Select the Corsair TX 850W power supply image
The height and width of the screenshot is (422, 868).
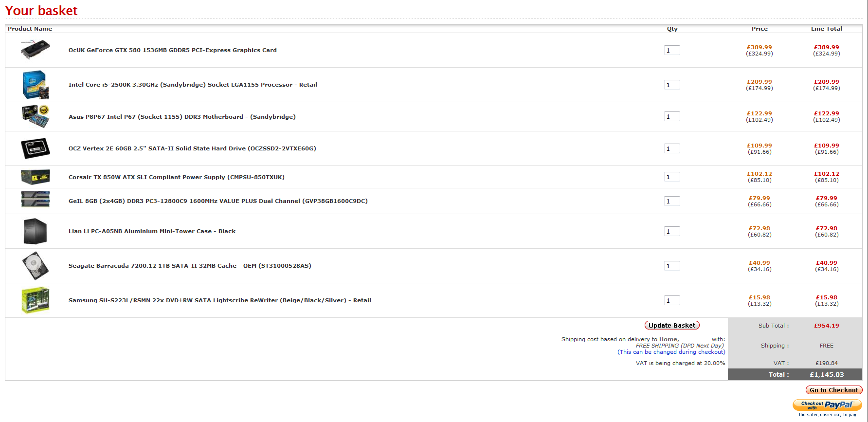coord(35,177)
